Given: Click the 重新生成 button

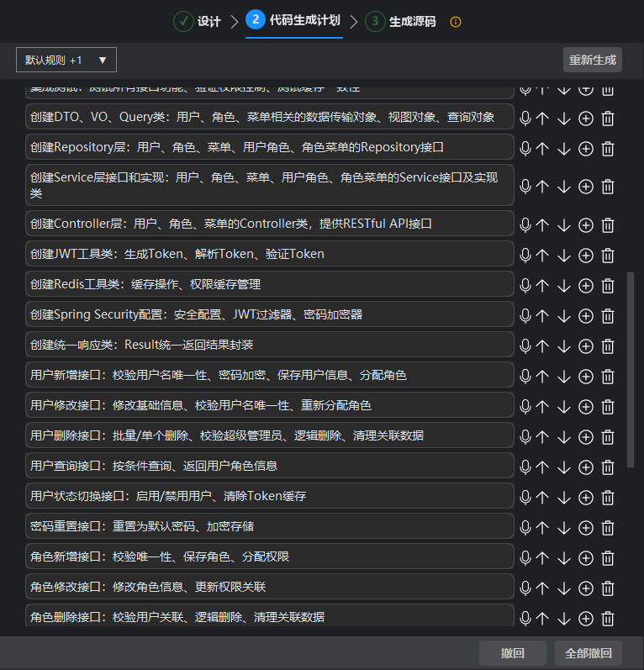Looking at the screenshot, I should click(x=592, y=60).
